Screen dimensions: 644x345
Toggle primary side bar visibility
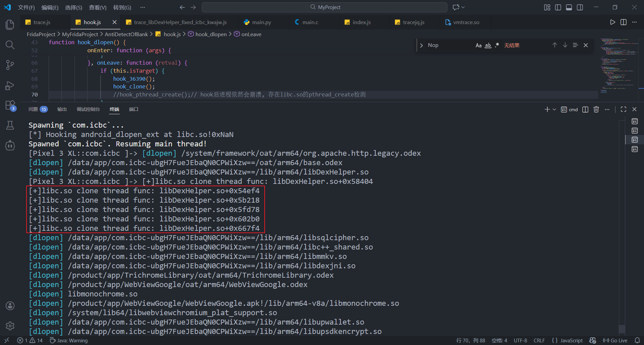(558, 7)
